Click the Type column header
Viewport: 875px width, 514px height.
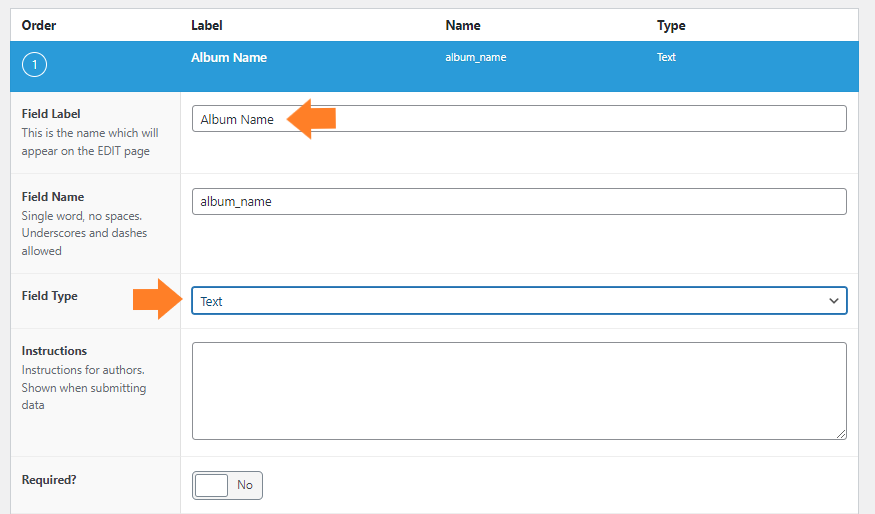click(671, 26)
